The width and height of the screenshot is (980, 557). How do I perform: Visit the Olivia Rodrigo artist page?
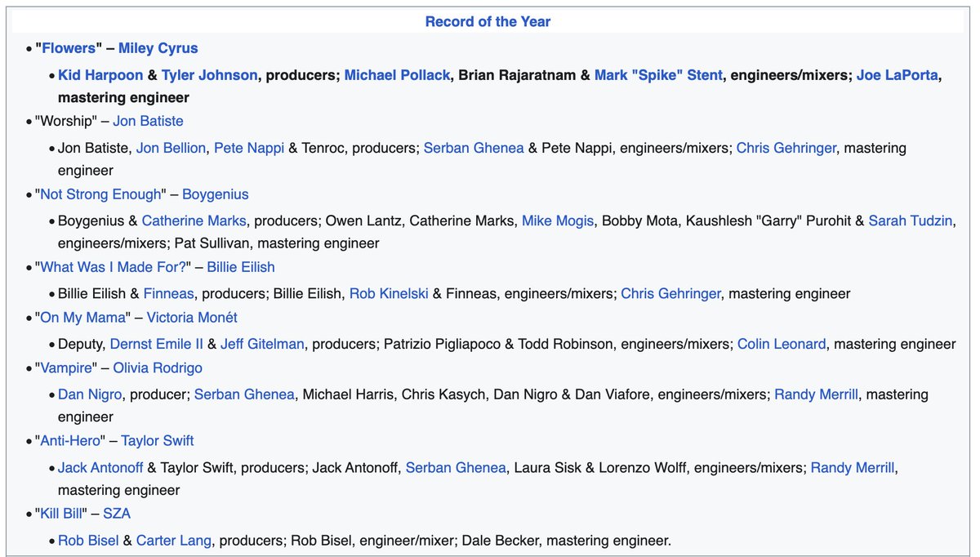tap(158, 368)
